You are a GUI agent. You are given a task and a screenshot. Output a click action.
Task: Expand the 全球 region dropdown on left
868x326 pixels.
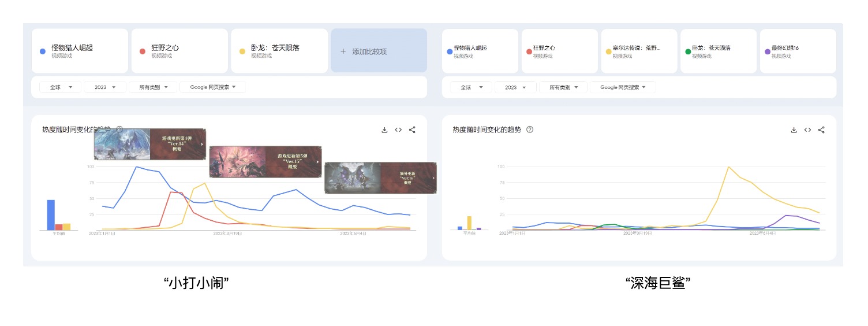tap(60, 87)
